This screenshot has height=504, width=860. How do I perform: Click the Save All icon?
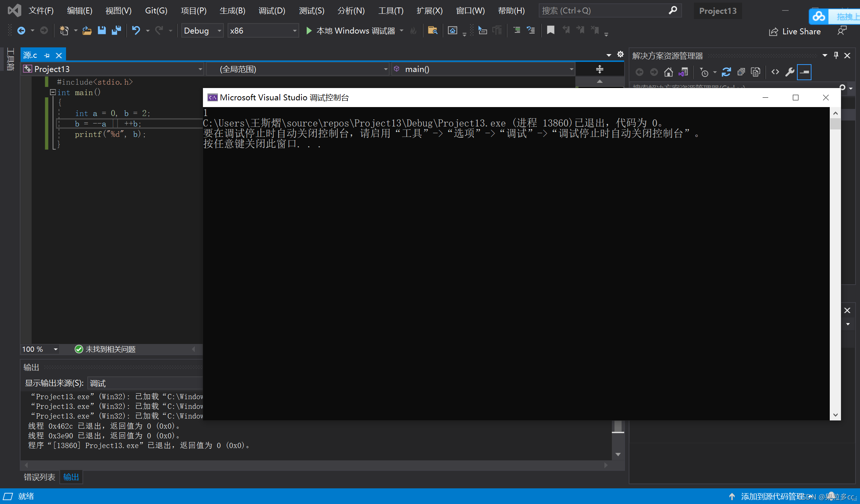click(116, 31)
